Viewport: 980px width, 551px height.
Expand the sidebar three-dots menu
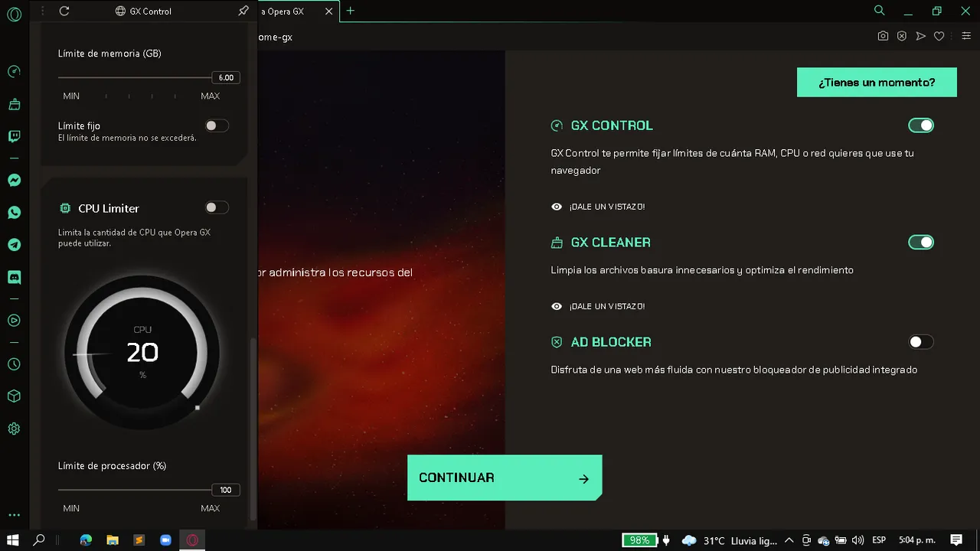(x=14, y=516)
